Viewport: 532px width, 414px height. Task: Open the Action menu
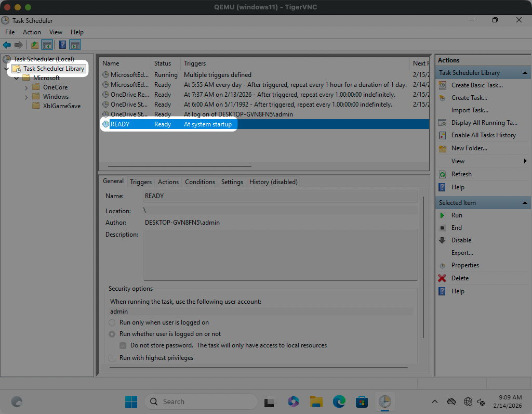[32, 32]
